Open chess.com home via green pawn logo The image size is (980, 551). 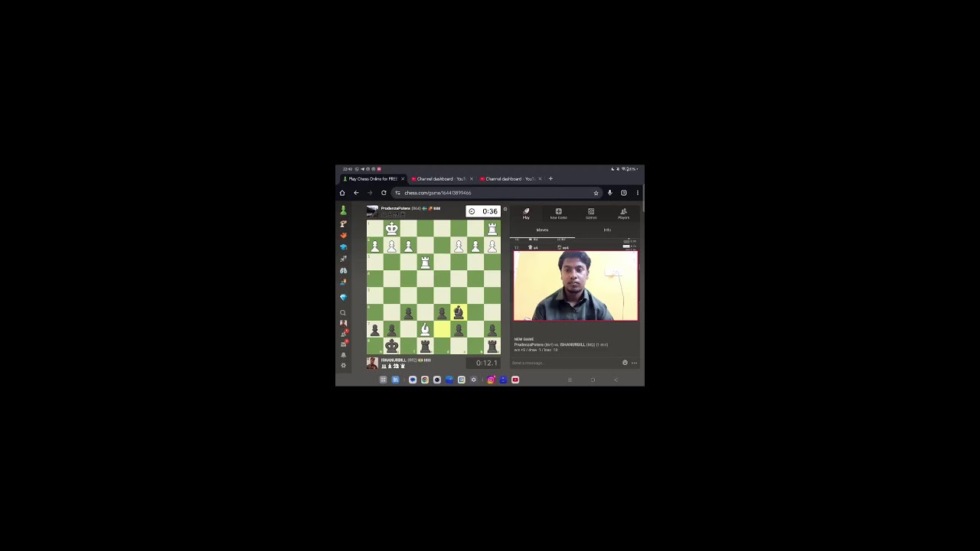343,210
